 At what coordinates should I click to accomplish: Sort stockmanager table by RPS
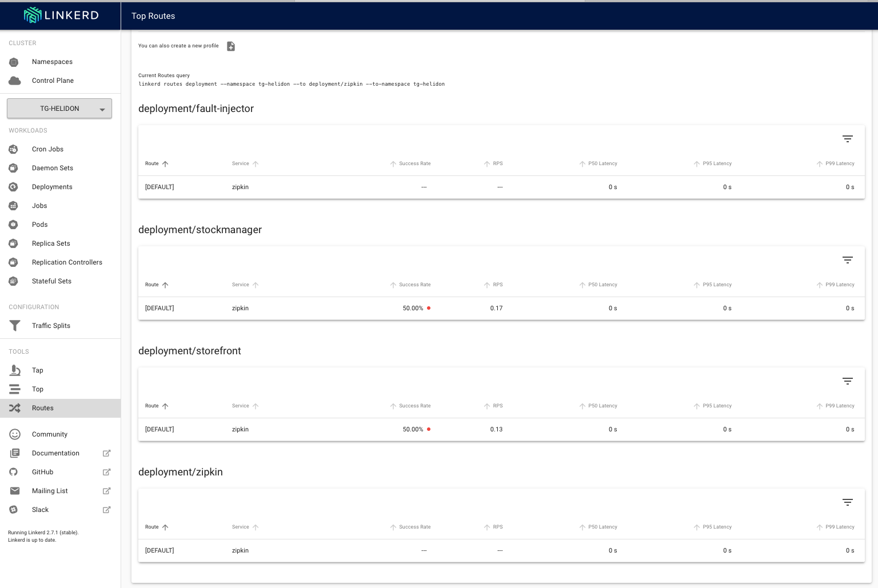click(493, 285)
